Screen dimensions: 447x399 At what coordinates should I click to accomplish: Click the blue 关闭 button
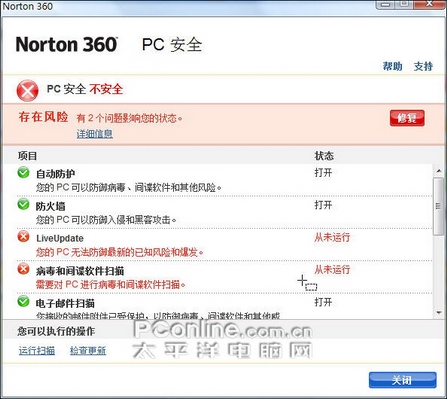[403, 380]
